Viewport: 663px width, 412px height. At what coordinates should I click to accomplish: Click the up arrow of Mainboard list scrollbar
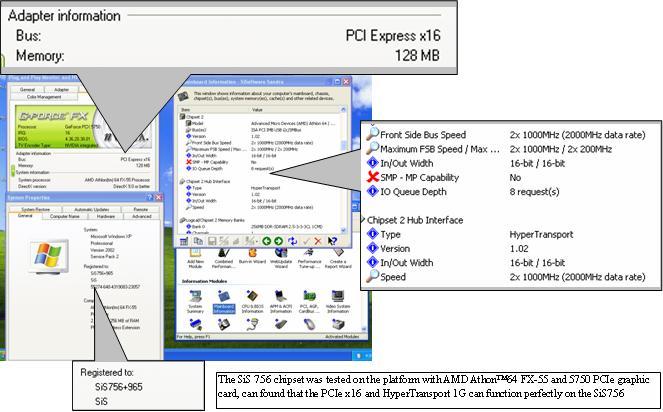click(343, 110)
